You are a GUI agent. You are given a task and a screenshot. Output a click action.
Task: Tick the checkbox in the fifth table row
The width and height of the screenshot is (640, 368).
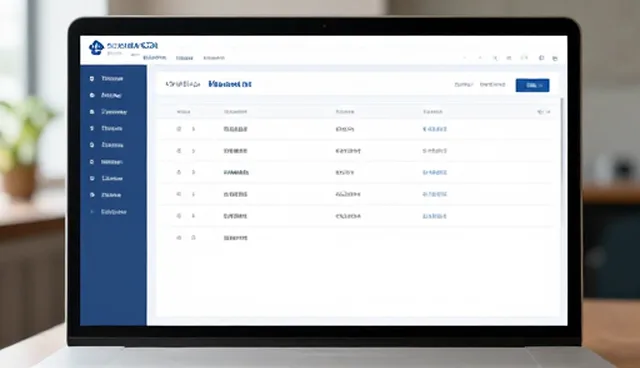(179, 216)
